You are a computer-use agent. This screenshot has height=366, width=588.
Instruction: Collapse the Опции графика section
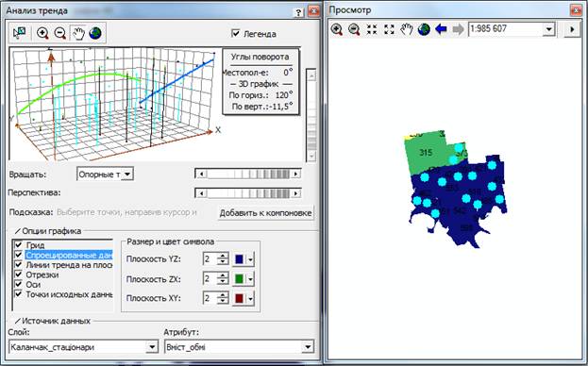[17, 231]
